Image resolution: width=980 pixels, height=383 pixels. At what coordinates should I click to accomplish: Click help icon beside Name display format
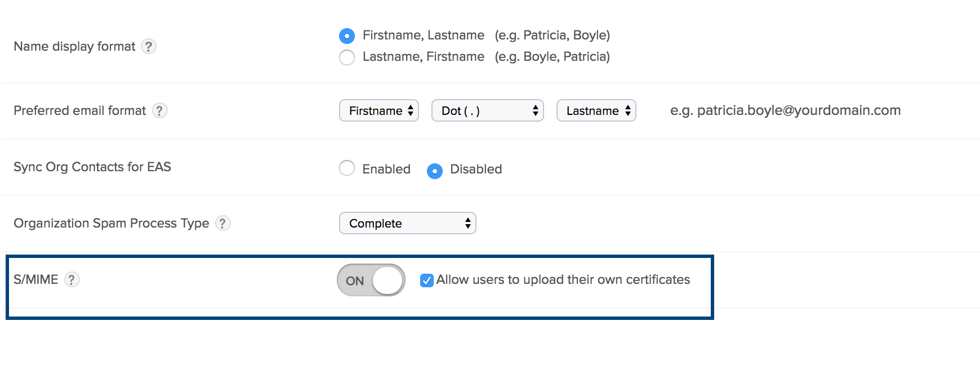[148, 46]
